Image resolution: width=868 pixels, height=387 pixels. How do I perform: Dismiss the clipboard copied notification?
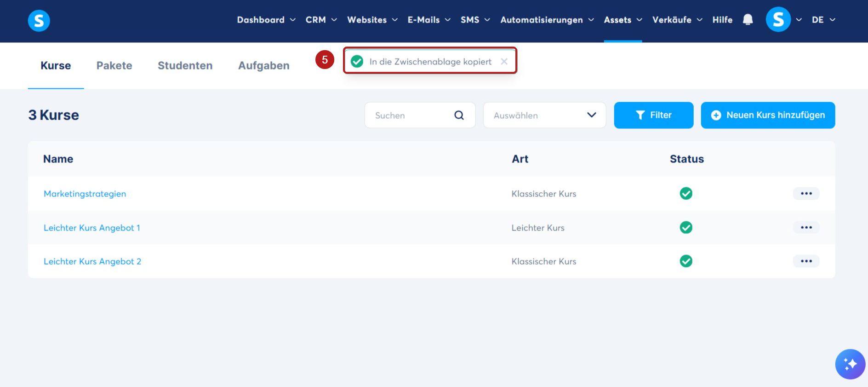click(504, 62)
